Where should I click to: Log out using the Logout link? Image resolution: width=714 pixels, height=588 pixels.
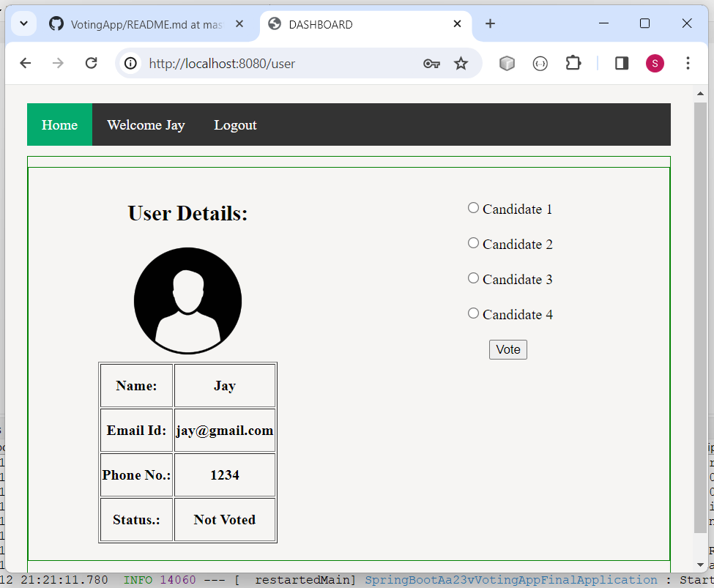(235, 124)
